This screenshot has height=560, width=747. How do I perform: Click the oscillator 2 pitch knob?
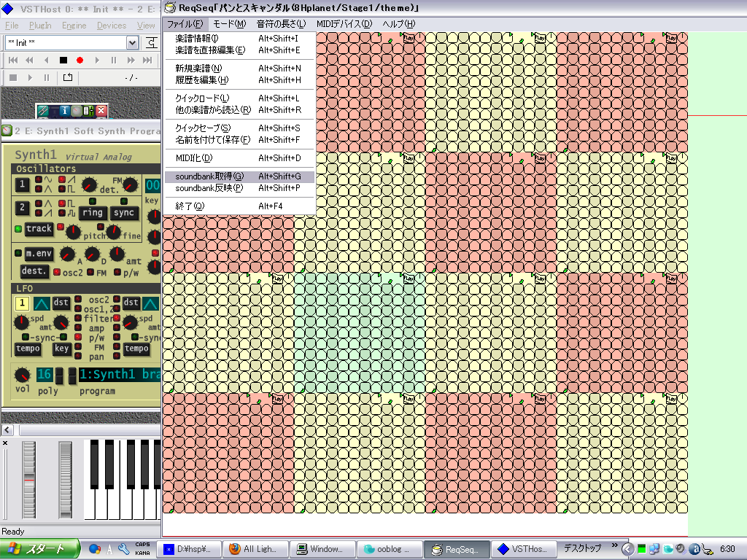point(73,232)
